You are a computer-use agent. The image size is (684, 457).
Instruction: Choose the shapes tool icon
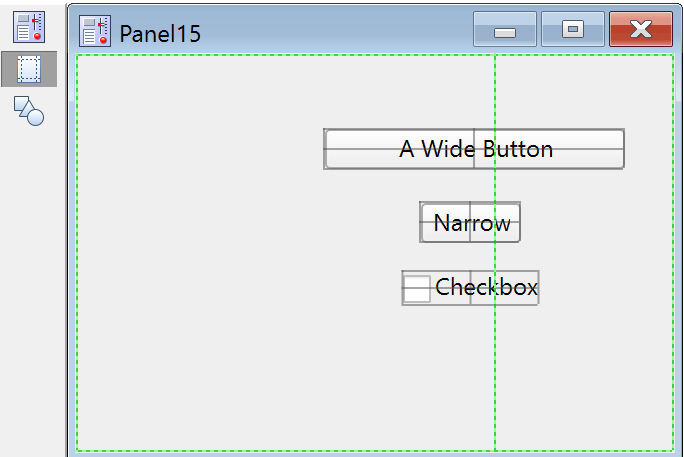pyautogui.click(x=28, y=110)
